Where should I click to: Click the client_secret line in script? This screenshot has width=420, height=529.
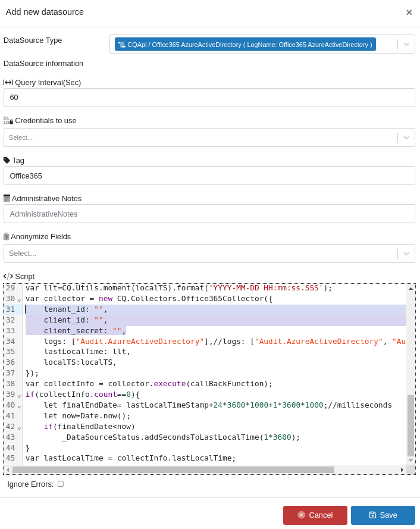(84, 331)
